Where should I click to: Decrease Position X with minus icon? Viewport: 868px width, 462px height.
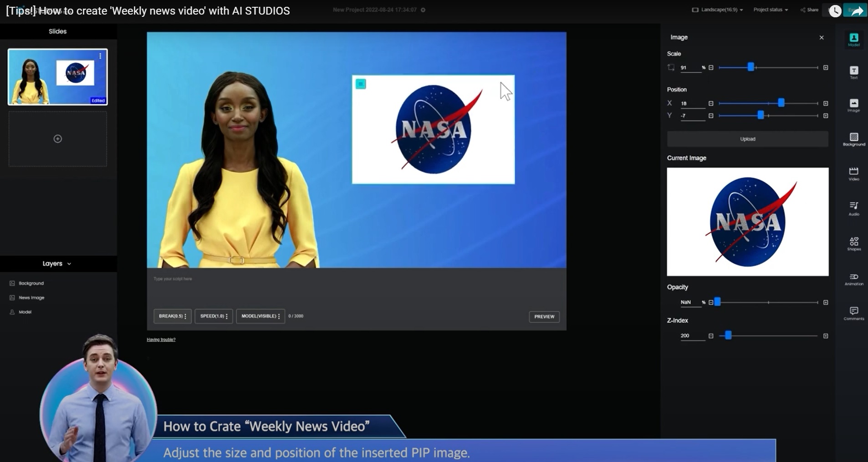711,104
